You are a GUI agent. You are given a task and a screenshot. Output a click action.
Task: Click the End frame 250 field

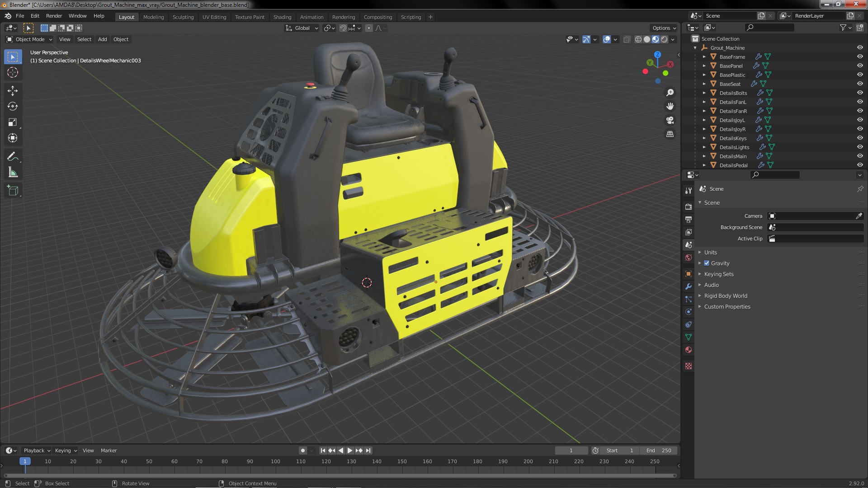tap(659, 450)
